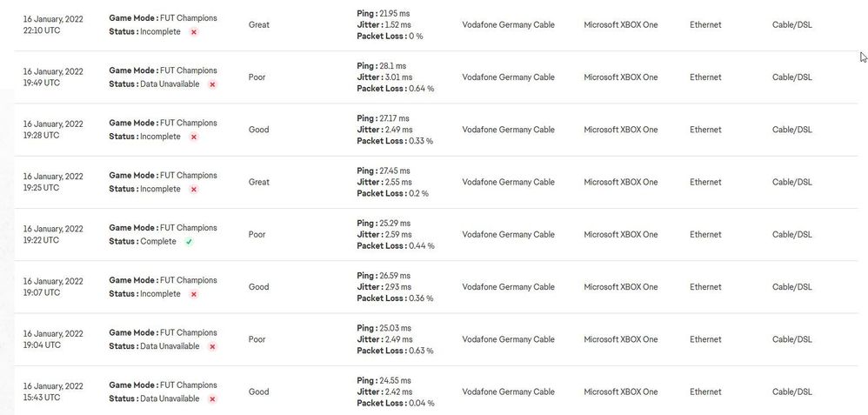Viewport: 868px width, 415px height.
Task: Click Cable/DSL in the 19:04 UTC row
Action: (x=791, y=339)
